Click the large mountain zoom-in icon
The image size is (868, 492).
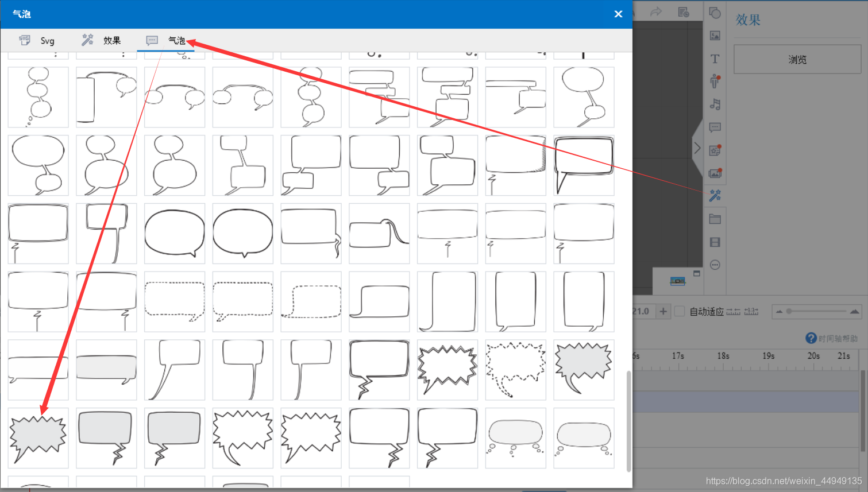(x=854, y=312)
